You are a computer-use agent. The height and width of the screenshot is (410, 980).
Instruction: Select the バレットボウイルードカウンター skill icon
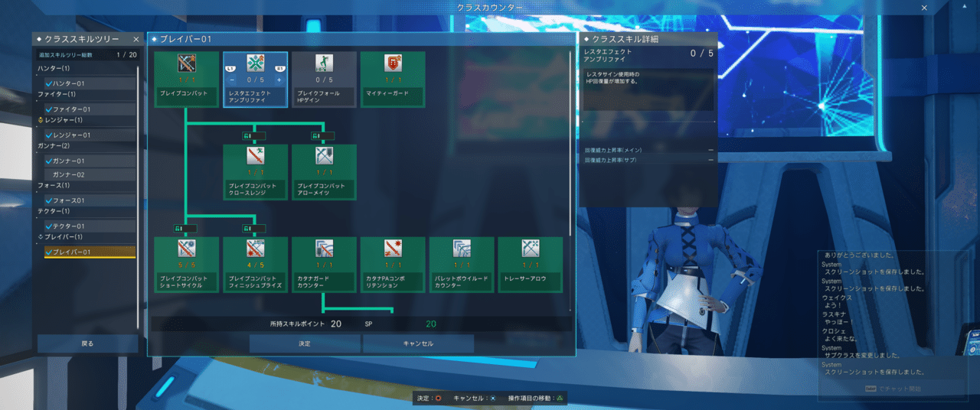(462, 249)
